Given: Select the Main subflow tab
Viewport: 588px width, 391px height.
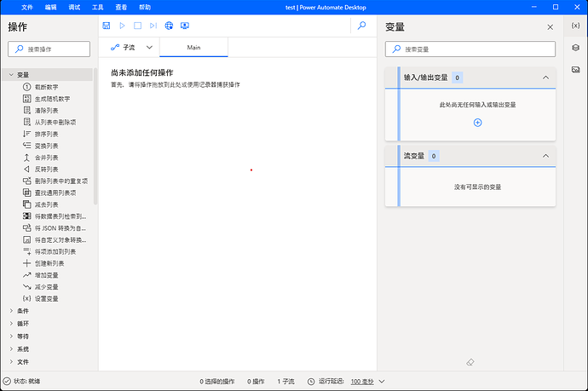Looking at the screenshot, I should click(193, 48).
